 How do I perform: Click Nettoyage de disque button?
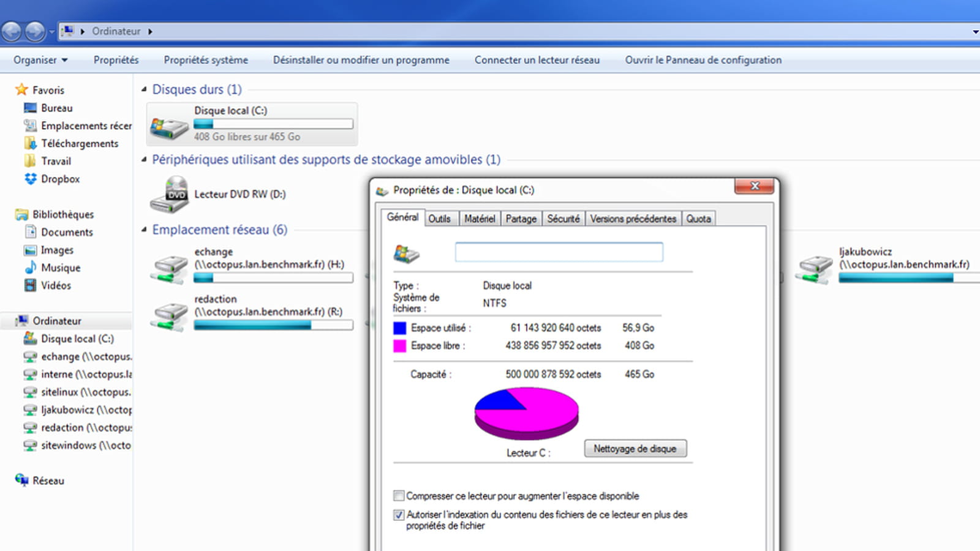point(635,449)
